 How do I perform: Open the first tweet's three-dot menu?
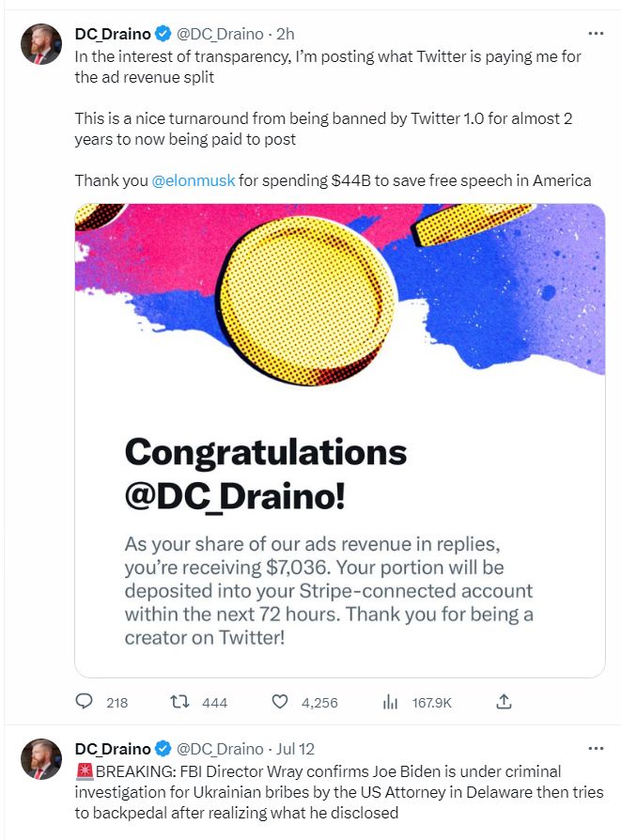pos(595,34)
